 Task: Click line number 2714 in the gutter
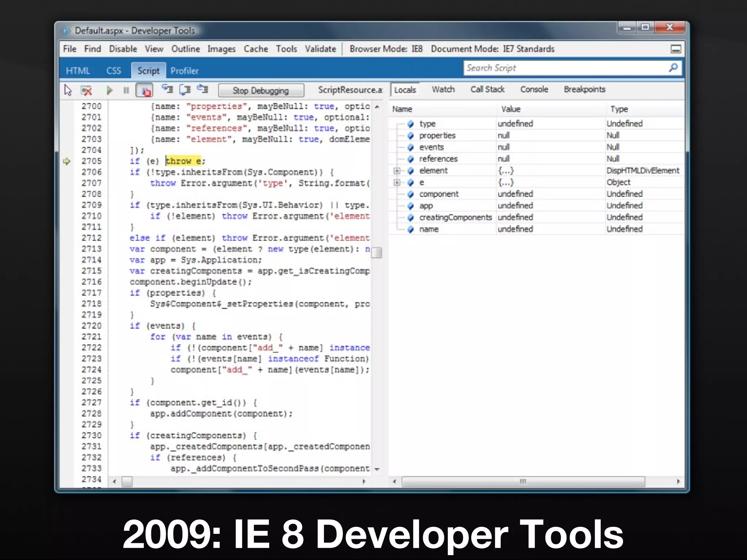coord(92,260)
